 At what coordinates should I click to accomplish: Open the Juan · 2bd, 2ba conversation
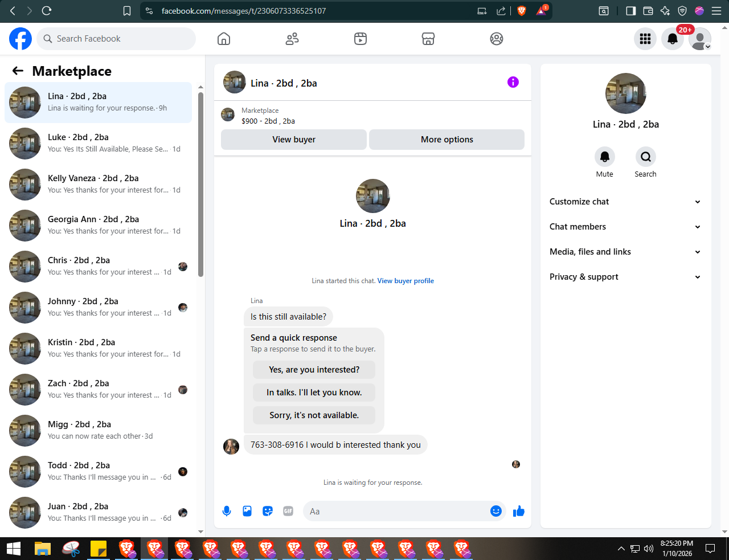(99, 513)
